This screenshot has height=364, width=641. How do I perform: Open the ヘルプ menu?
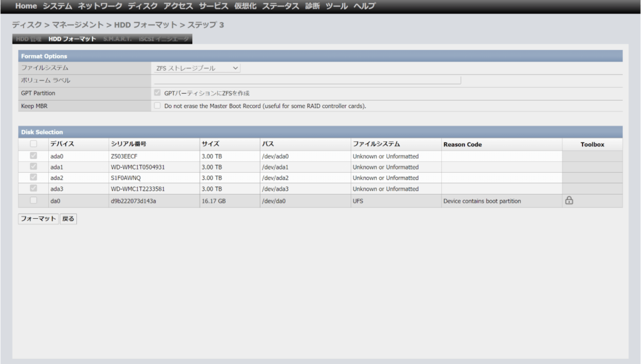[x=364, y=6]
